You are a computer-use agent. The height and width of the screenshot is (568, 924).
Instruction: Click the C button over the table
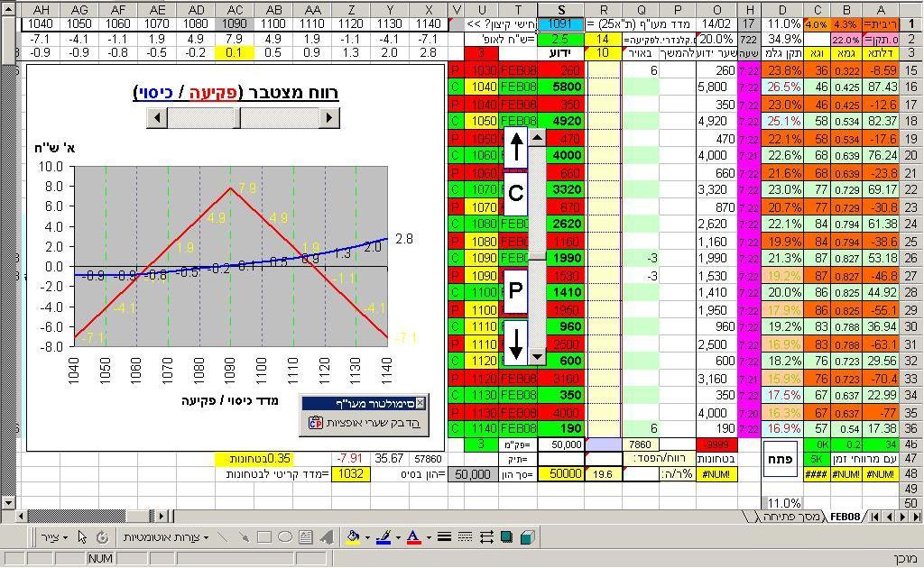[x=515, y=193]
